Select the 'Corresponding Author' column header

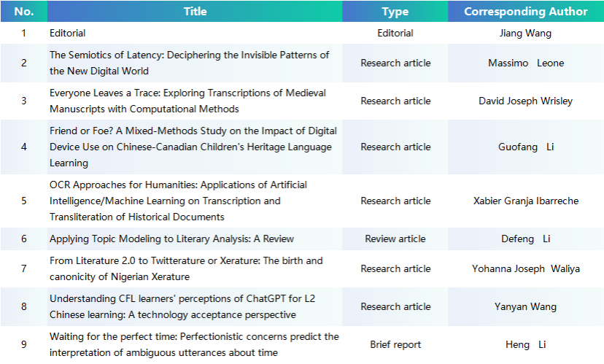(x=525, y=11)
